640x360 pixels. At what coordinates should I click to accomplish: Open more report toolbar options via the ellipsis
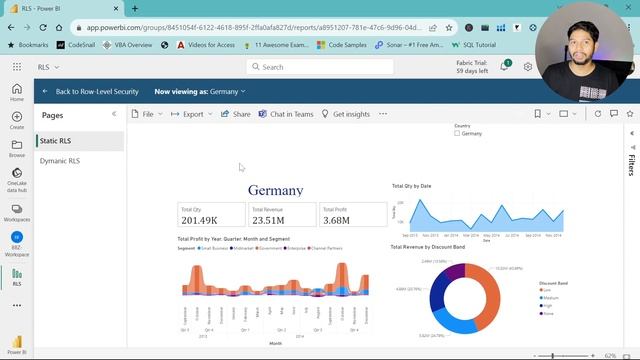click(383, 114)
